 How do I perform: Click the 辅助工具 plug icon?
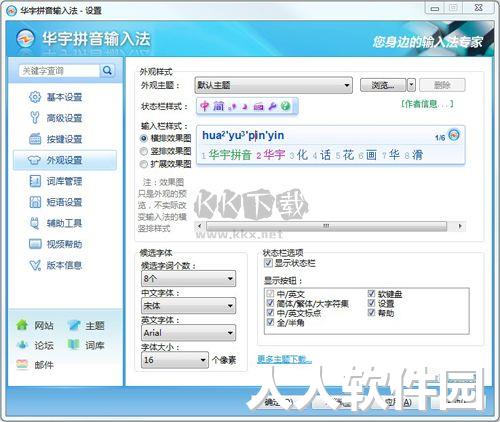coord(35,223)
